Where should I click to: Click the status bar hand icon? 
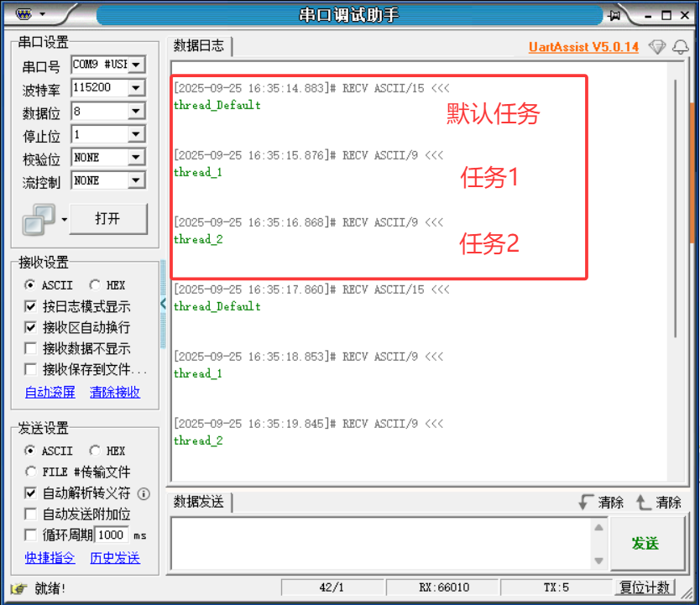tap(18, 588)
